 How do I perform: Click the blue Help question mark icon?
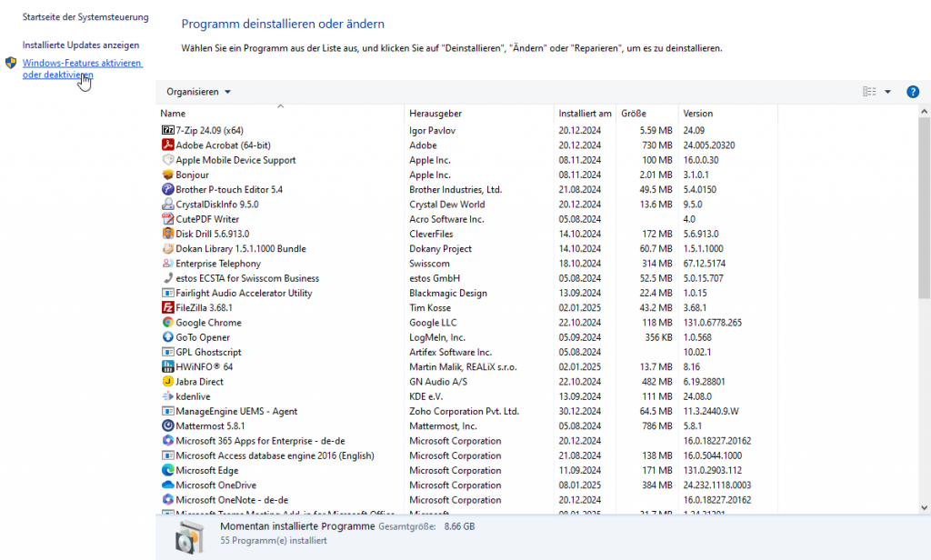click(913, 91)
